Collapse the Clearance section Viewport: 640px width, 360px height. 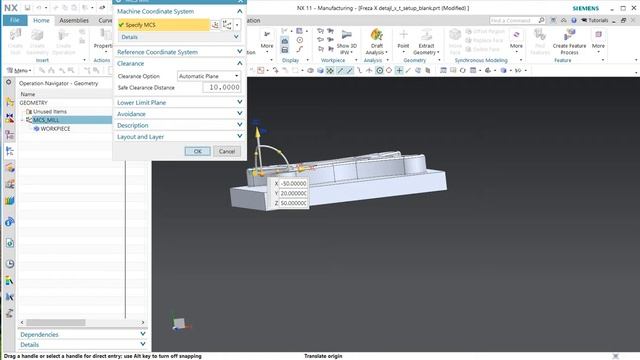[180, 63]
